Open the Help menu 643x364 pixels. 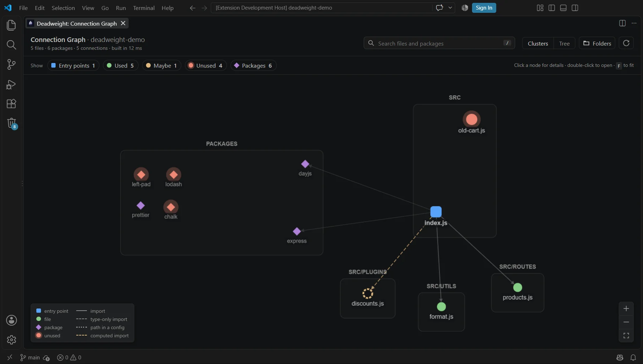(x=167, y=8)
